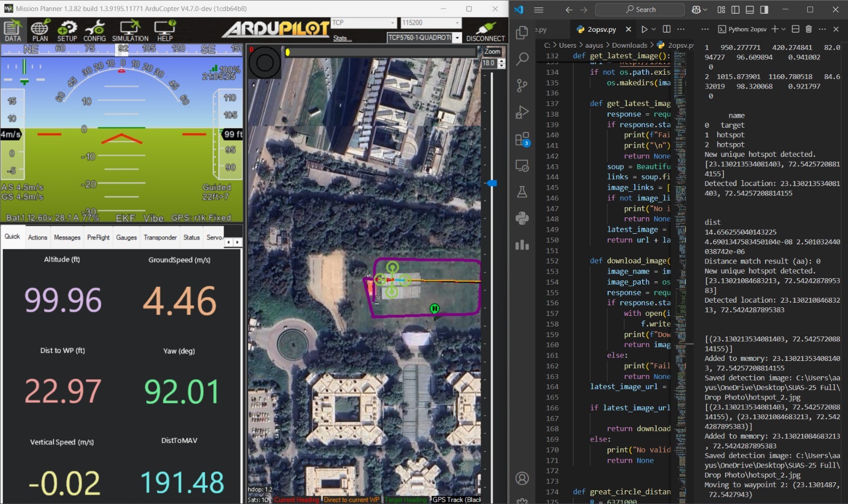Select Python: 2opsv terminal label
This screenshot has height=504, width=848.
743,29
